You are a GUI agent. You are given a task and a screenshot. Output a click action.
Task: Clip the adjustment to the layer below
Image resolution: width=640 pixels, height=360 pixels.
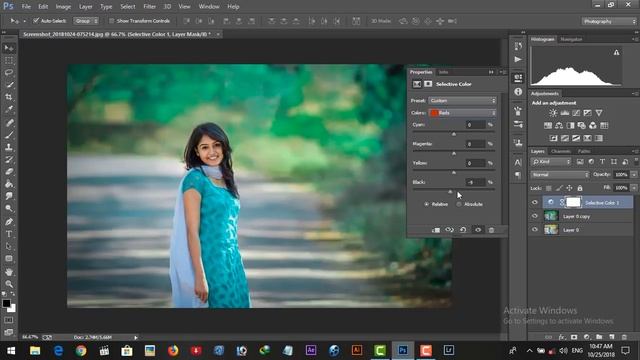436,230
